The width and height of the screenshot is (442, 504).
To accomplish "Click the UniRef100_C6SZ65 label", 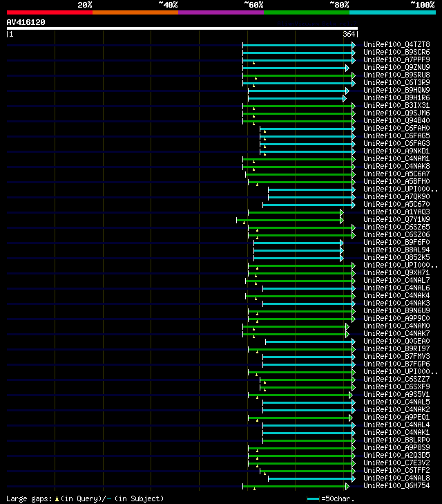I will (x=396, y=227).
